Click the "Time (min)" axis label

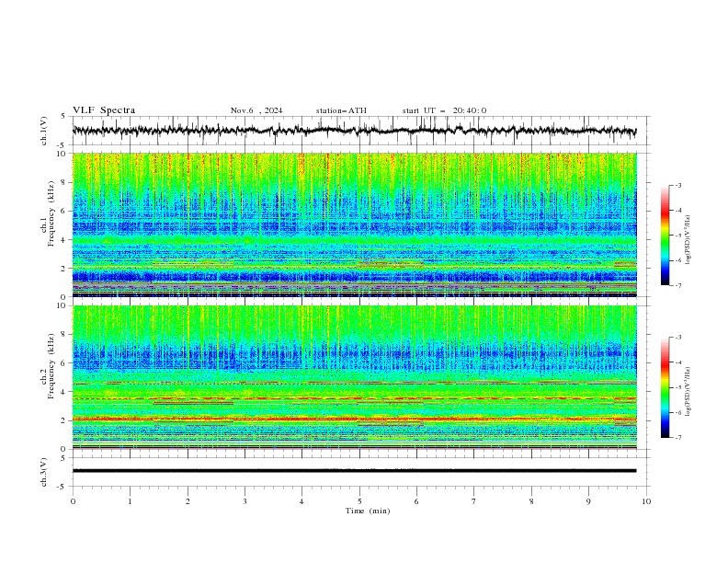point(368,511)
